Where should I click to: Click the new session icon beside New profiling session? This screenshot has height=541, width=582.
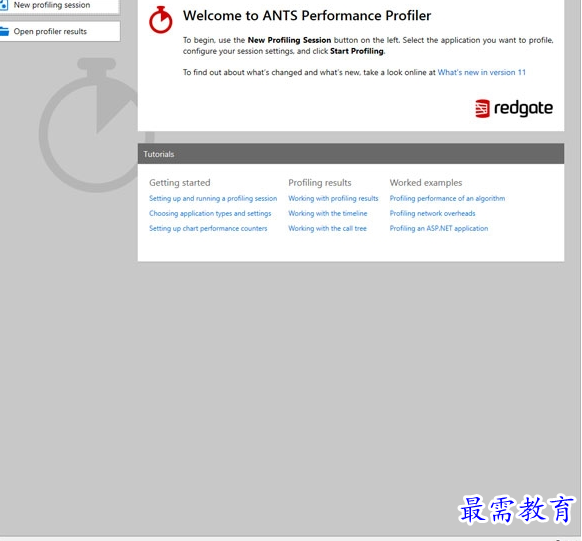click(x=4, y=5)
